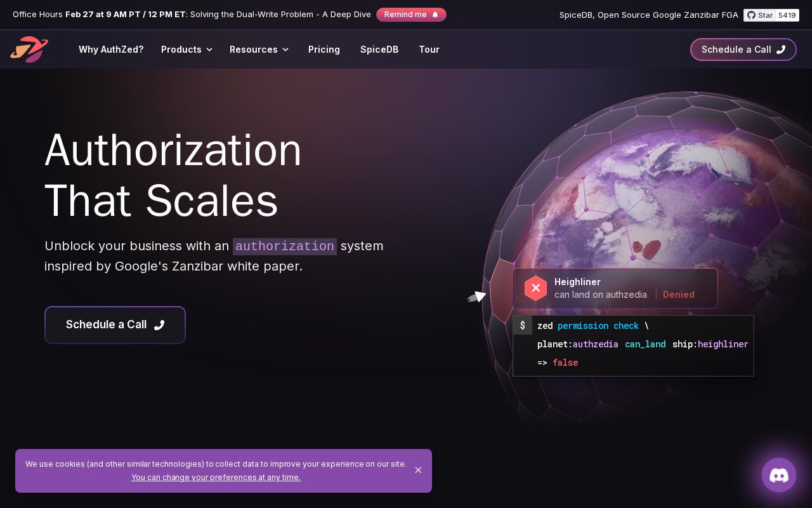Viewport: 812px width, 508px height.
Task: Click the Remind me button
Action: point(411,15)
